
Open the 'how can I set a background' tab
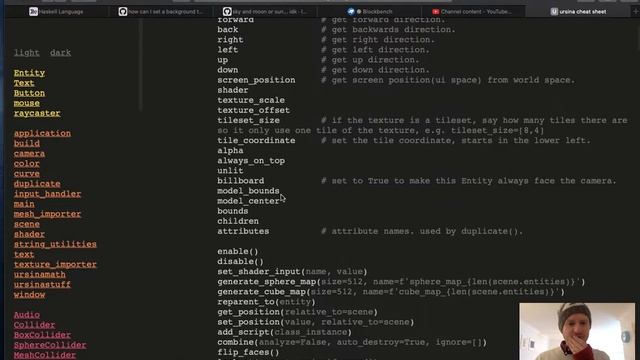coord(161,12)
